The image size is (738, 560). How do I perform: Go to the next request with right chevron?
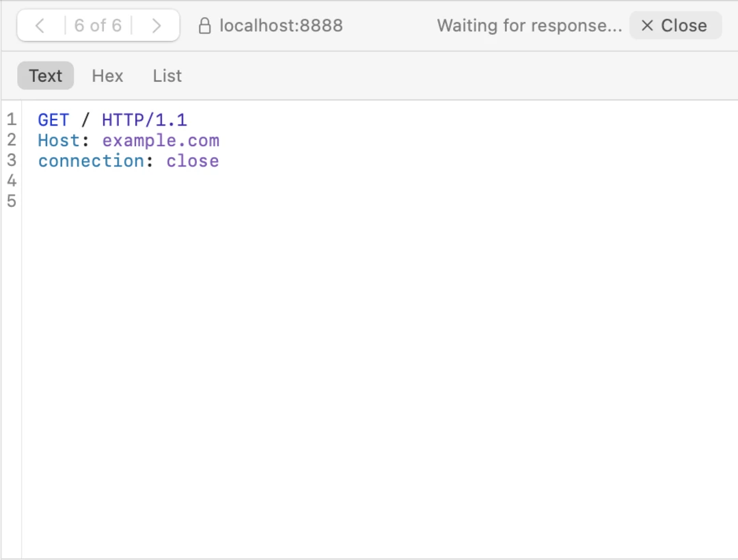pos(156,26)
